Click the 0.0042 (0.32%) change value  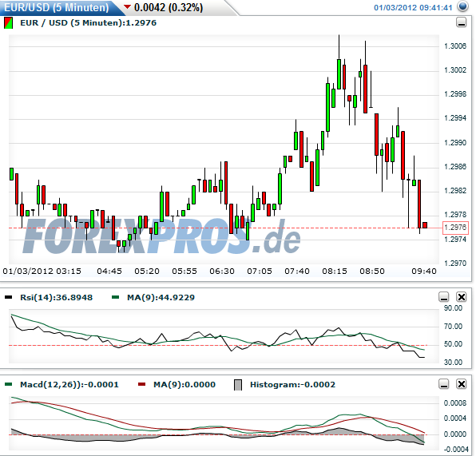[169, 7]
